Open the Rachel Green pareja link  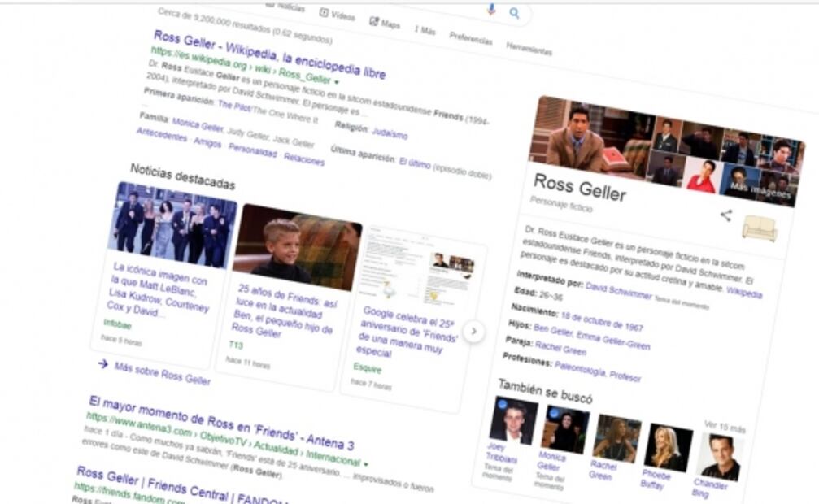click(560, 347)
